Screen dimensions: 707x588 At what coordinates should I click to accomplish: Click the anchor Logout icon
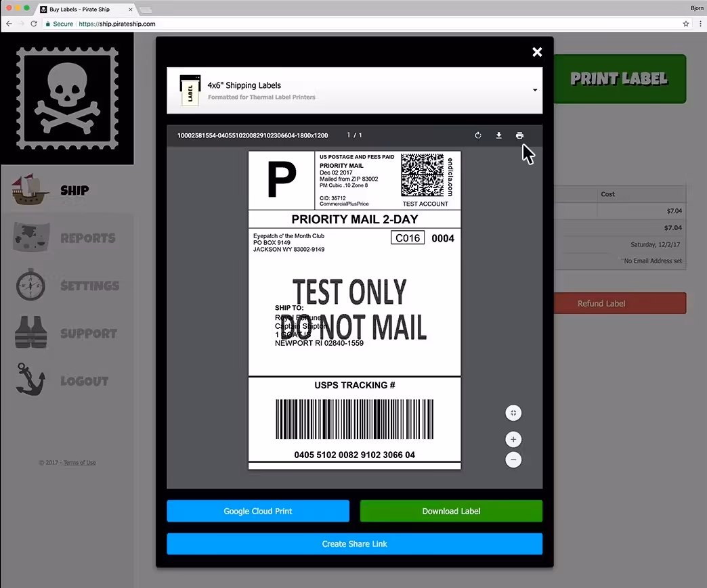(30, 380)
